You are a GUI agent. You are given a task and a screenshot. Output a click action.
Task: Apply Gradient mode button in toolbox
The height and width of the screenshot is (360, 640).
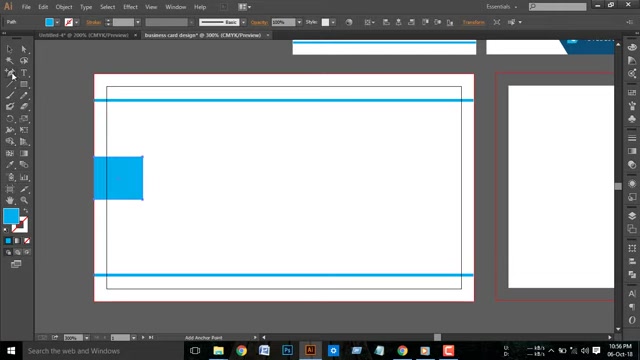point(17,241)
